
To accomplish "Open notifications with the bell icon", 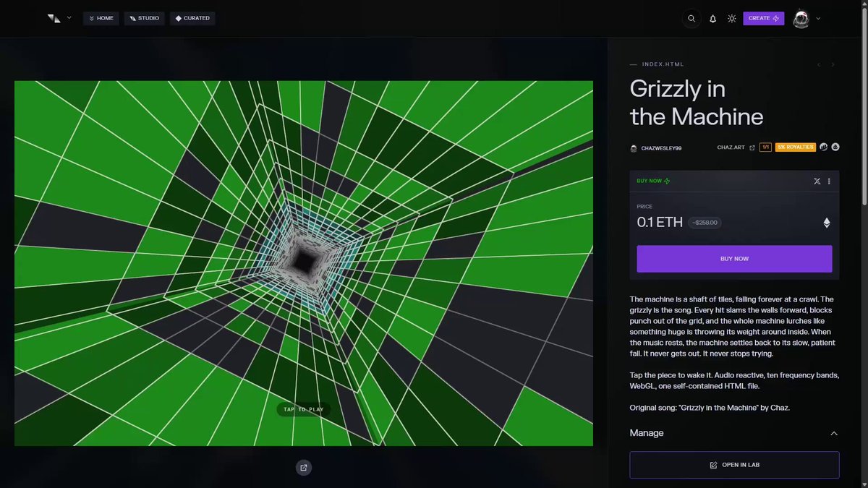I will (712, 18).
